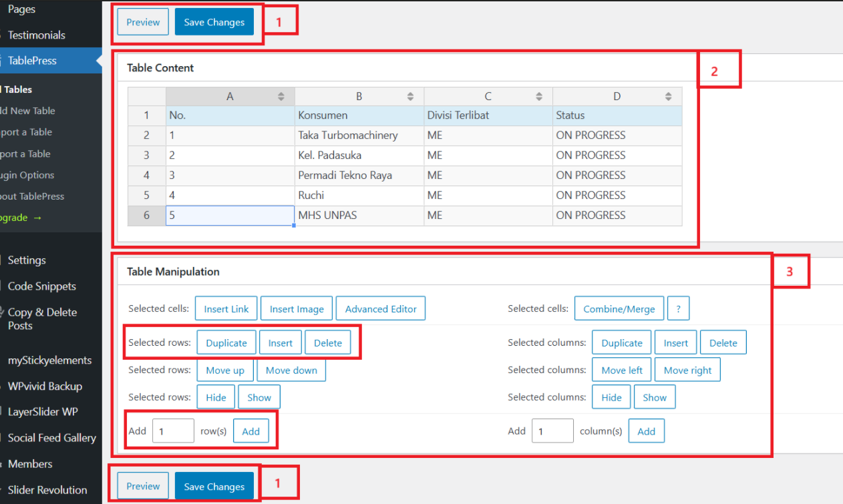
Task: Sort column A using its header arrows
Action: point(281,97)
